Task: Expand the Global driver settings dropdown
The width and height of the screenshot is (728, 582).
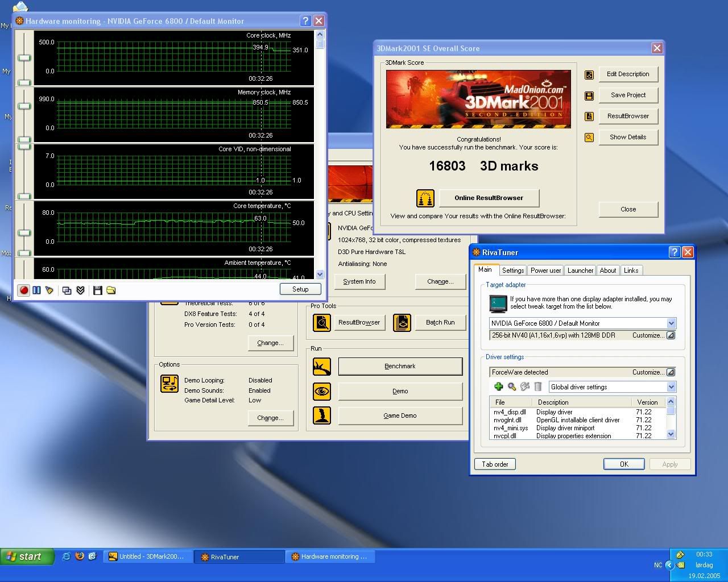Action: 671,387
